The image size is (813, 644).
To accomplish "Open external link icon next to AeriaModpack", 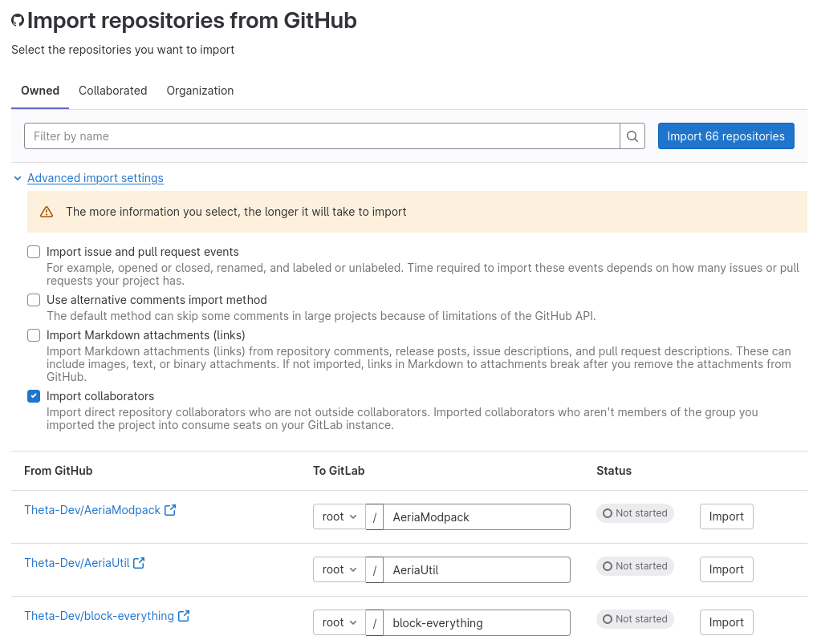I will coord(170,510).
